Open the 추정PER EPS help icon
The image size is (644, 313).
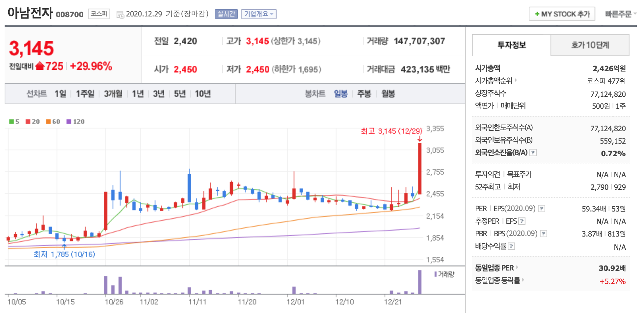click(522, 221)
